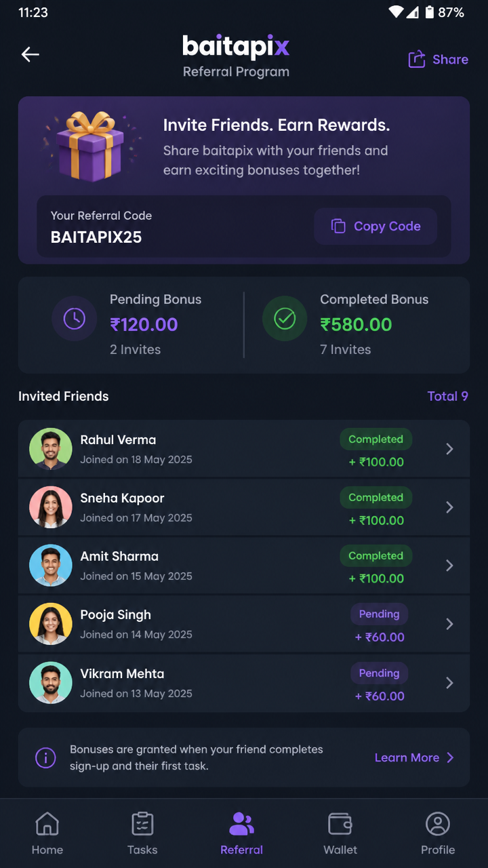Open Sneha Kapoor's avatar
Viewport: 488px width, 868px height.
51,507
